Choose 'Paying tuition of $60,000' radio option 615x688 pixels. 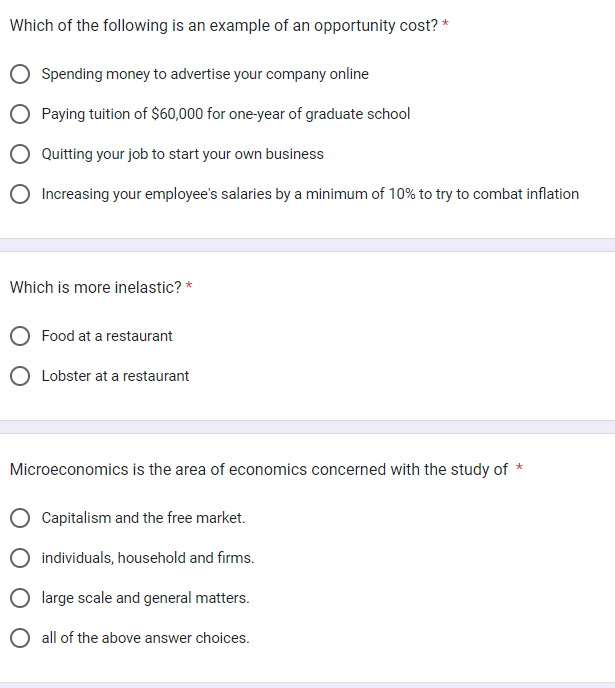pyautogui.click(x=20, y=114)
